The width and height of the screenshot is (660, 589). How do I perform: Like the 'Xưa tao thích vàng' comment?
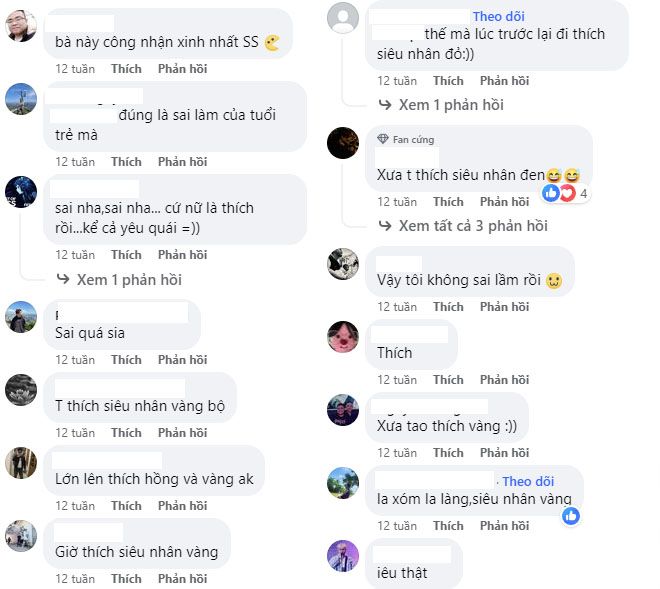448,453
